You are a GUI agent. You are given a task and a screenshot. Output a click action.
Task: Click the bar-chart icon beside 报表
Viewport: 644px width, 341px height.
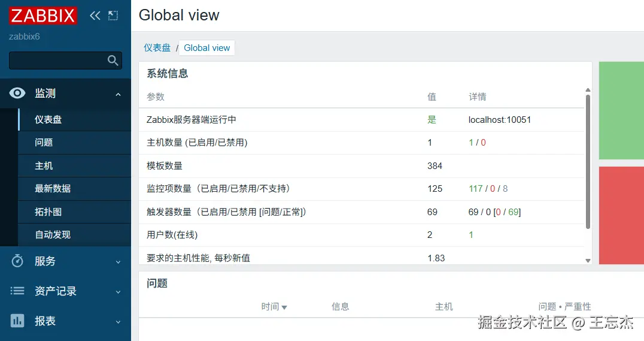click(x=17, y=321)
